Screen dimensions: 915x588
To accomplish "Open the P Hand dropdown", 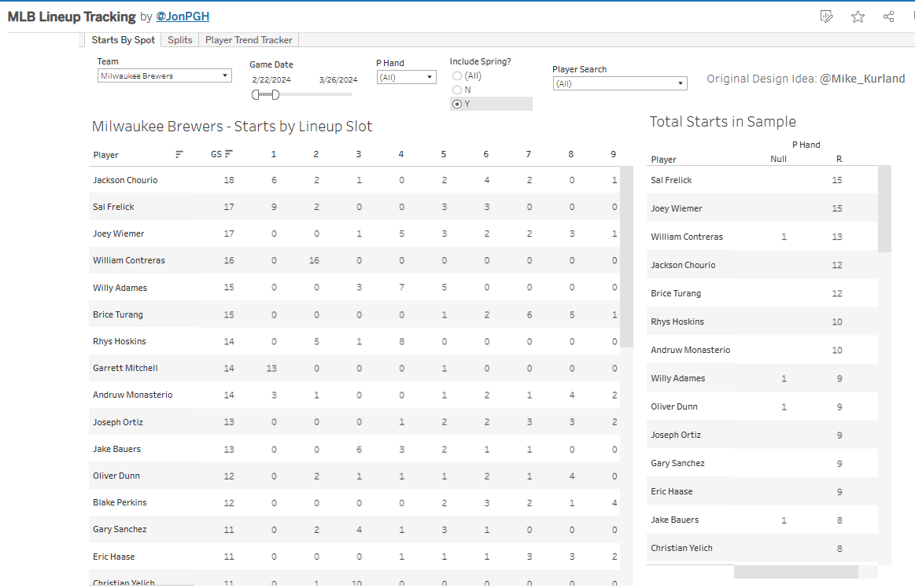I will [x=406, y=77].
